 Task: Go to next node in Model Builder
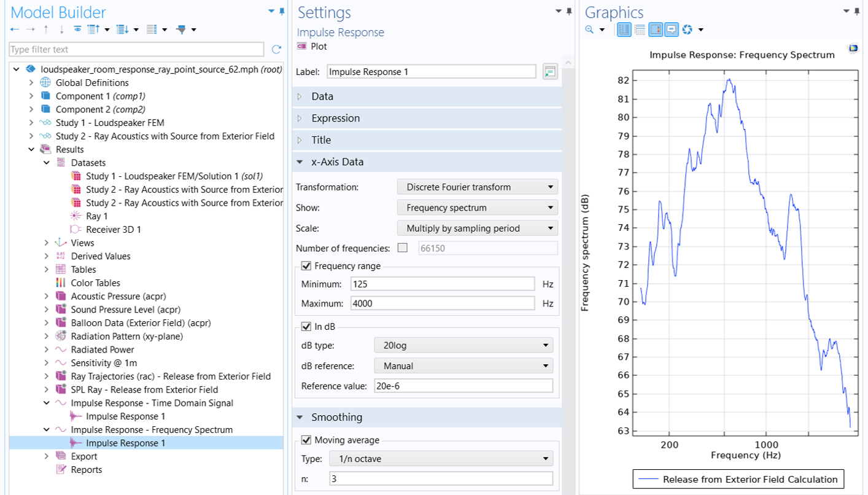[x=31, y=29]
